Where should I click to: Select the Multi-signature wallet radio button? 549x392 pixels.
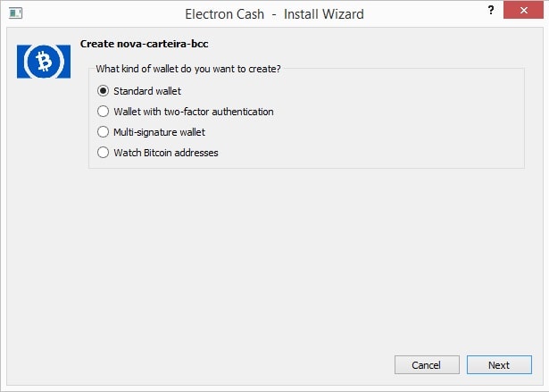104,132
